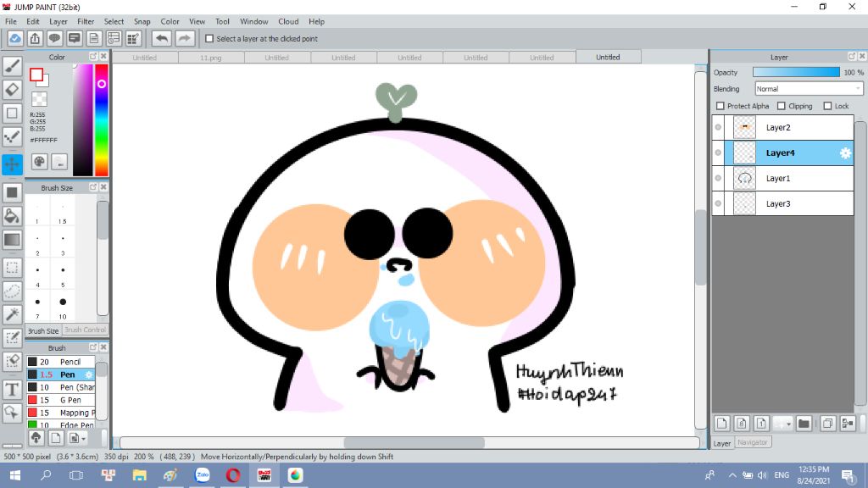868x488 pixels.
Task: Click the export/share icon in the toolbar
Action: click(35, 39)
